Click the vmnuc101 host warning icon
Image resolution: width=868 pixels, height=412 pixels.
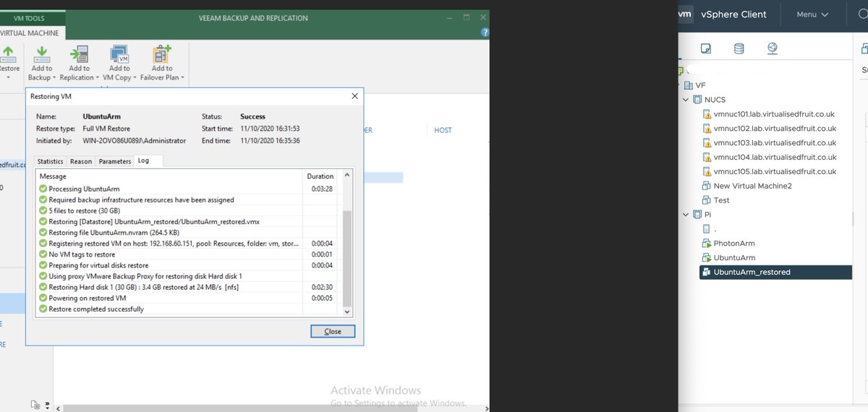coord(707,114)
